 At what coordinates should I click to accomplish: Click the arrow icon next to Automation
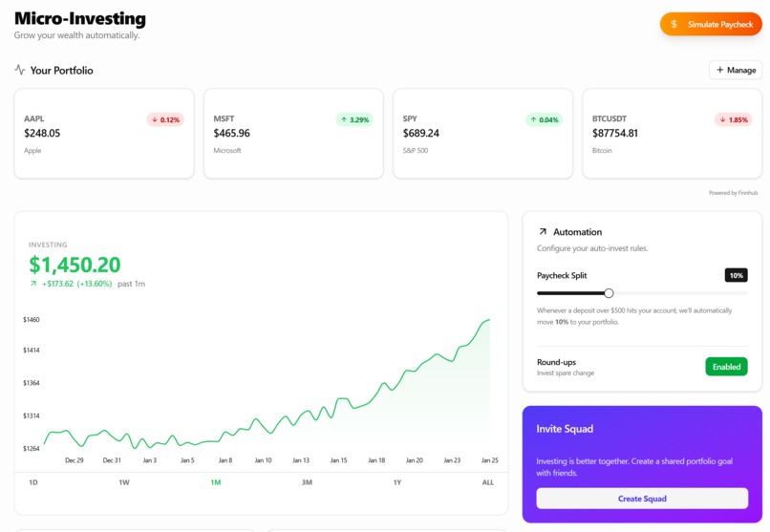pyautogui.click(x=543, y=232)
